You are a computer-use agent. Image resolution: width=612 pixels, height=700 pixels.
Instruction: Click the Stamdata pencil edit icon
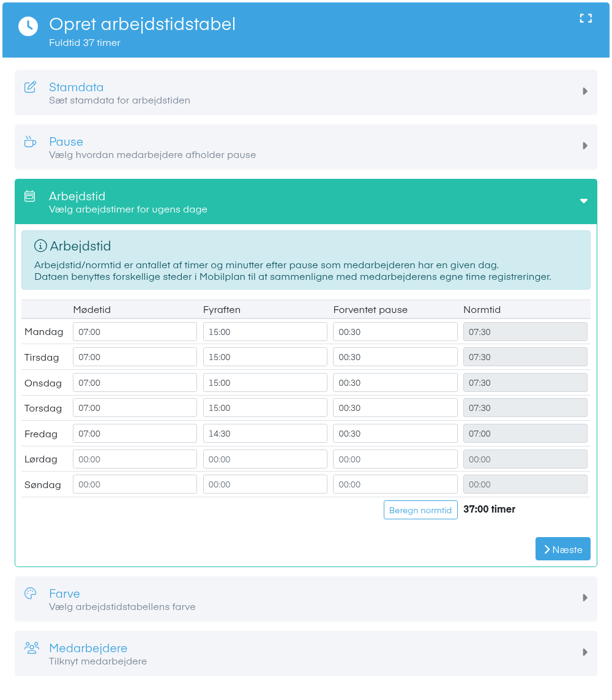pos(31,87)
